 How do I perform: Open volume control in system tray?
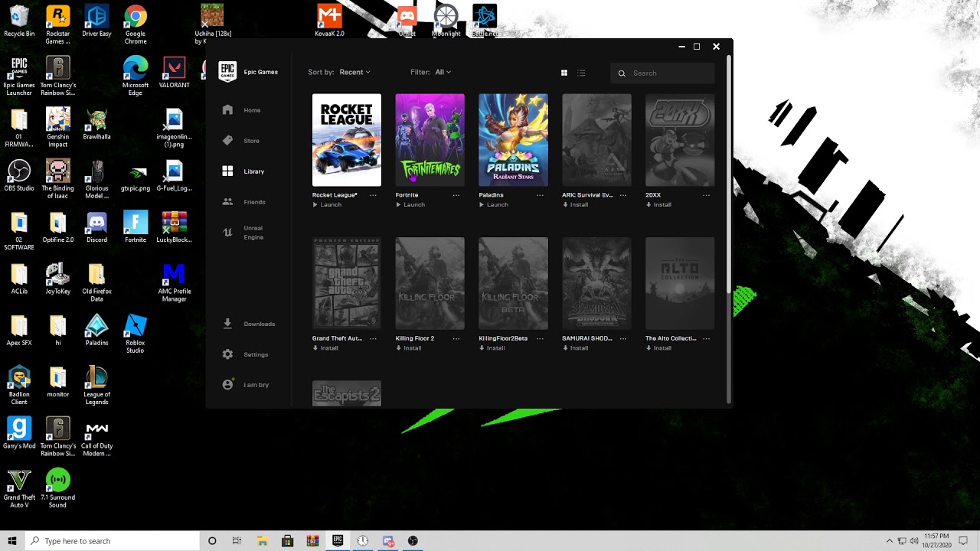(914, 541)
